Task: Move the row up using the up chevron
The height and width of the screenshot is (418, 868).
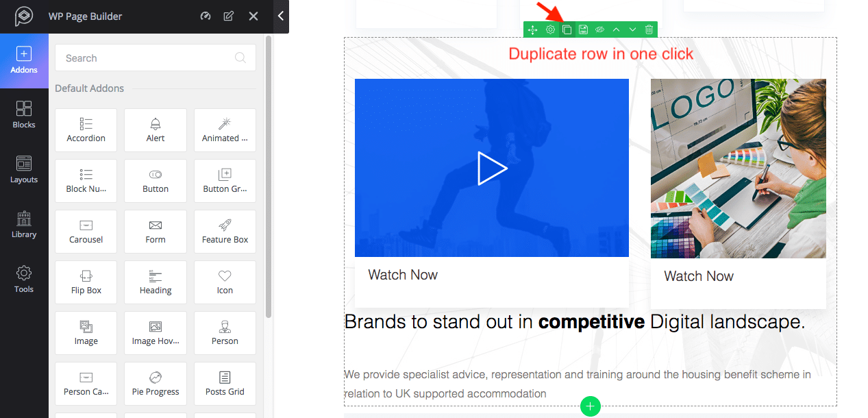Action: (x=616, y=29)
